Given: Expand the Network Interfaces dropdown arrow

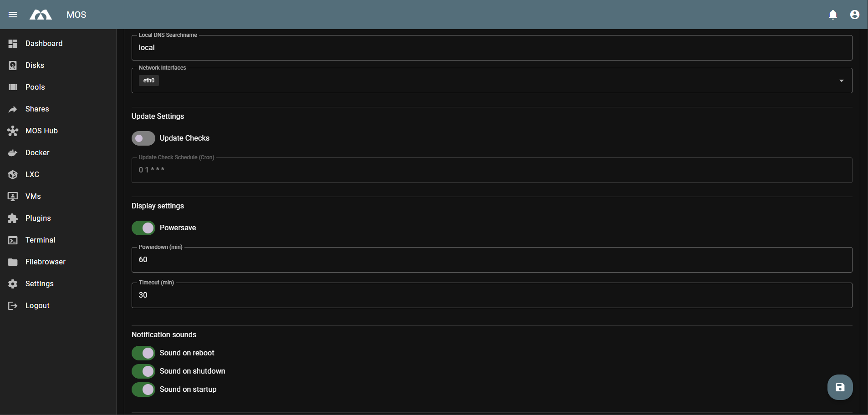Looking at the screenshot, I should coord(841,81).
